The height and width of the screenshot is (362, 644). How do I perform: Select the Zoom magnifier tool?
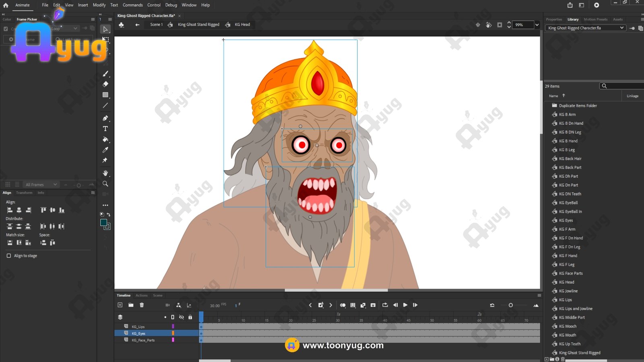(105, 183)
